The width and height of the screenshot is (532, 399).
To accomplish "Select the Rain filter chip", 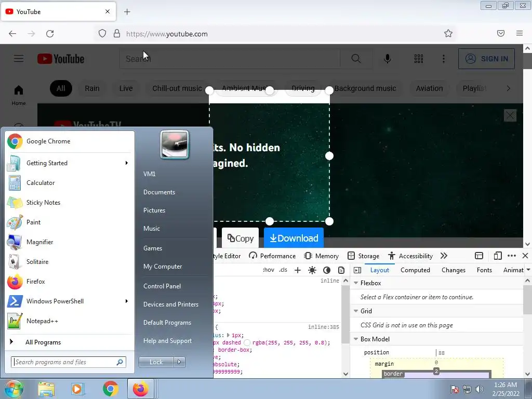I will pos(92,88).
